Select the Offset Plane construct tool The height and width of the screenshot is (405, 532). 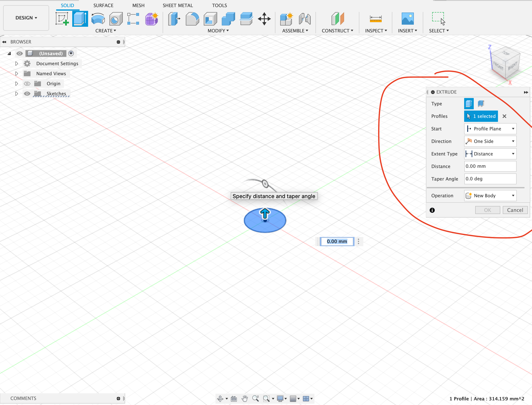point(338,19)
